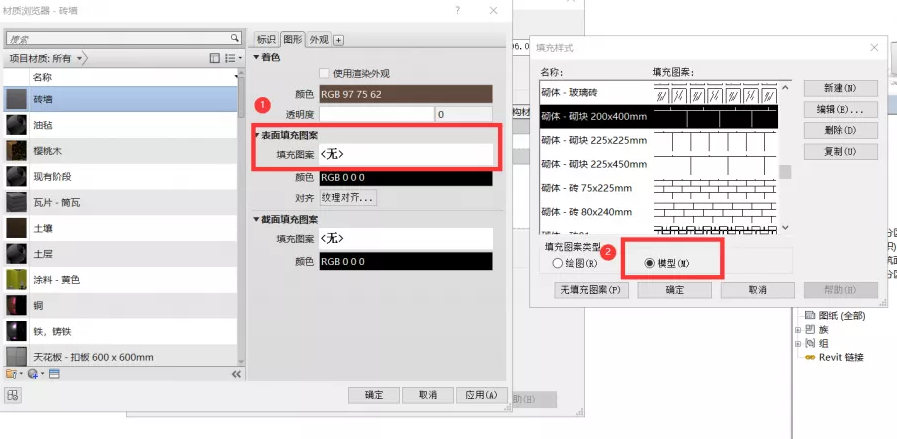Image resolution: width=897 pixels, height=439 pixels.
Task: Select pattern 砌体 - 砌块 225x450mm
Action: click(659, 164)
